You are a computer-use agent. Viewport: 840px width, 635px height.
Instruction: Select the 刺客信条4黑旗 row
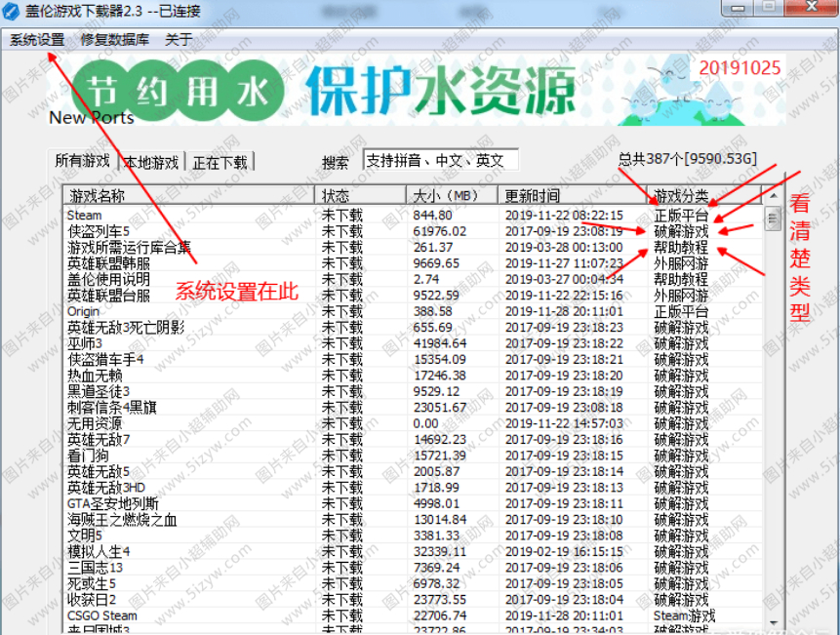[413, 408]
